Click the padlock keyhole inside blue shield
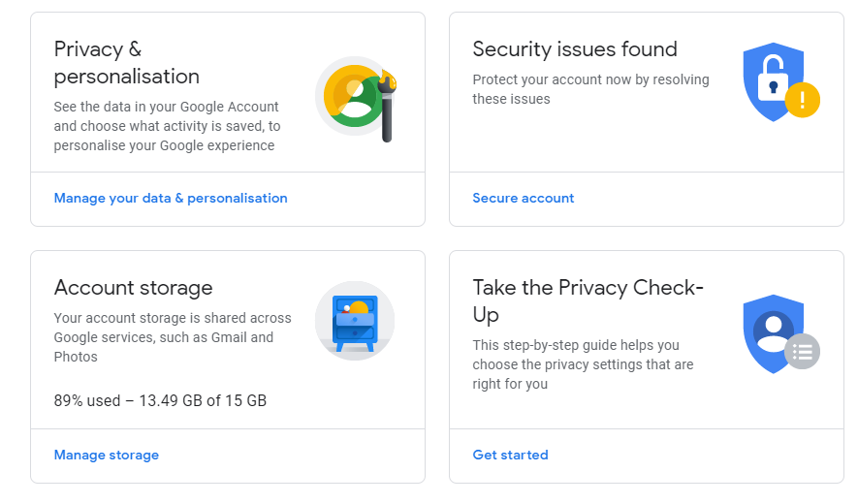Screen dimensions: 858x504 tap(773, 87)
